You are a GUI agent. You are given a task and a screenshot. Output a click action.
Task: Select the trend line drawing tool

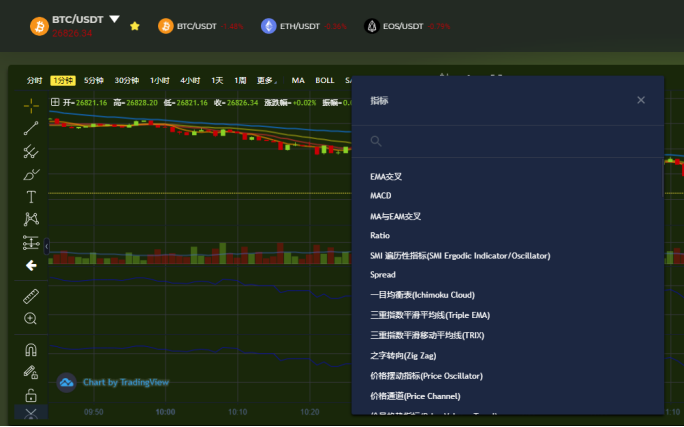[31, 127]
